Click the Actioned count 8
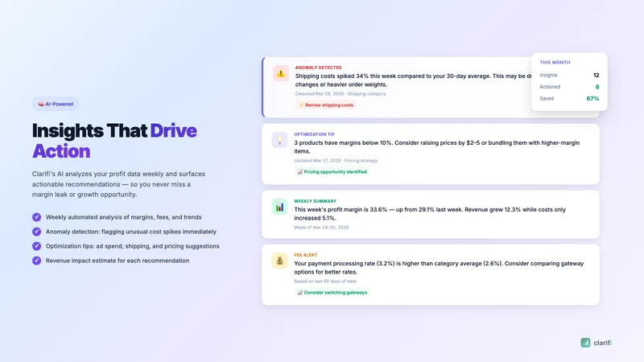The height and width of the screenshot is (362, 644). click(x=597, y=87)
